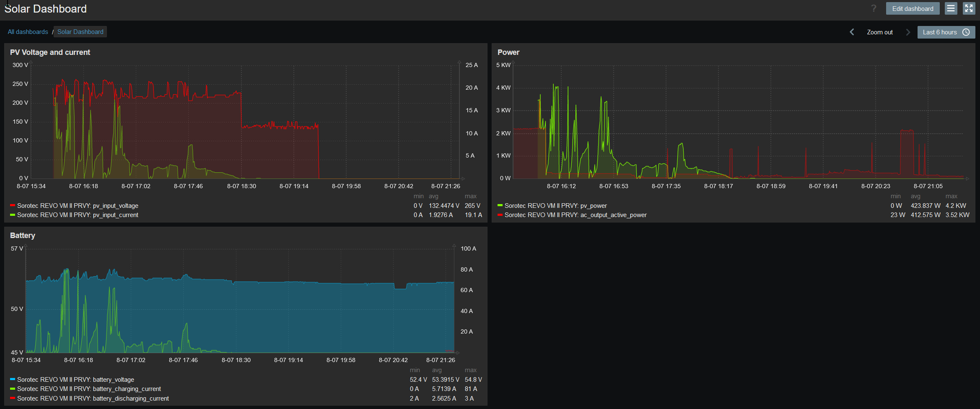Image resolution: width=980 pixels, height=409 pixels.
Task: Go to All dashboards link
Action: point(28,32)
